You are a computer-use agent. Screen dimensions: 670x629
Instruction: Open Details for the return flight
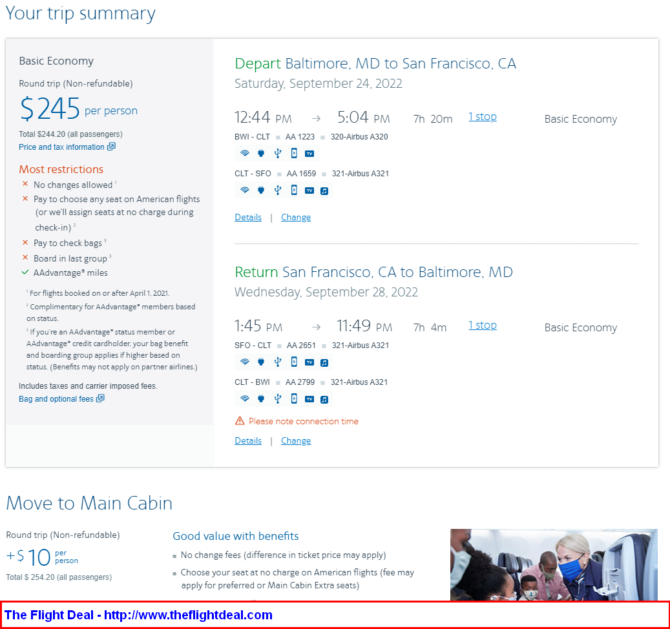248,441
